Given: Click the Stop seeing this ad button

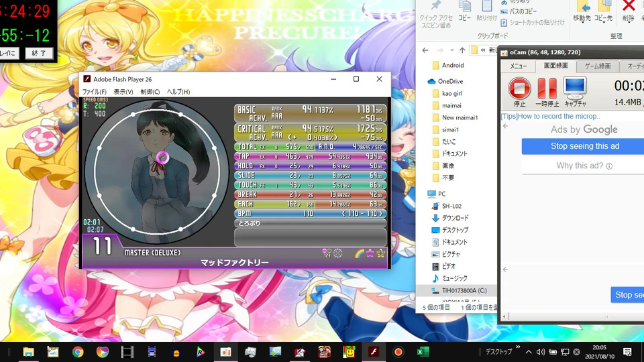Looking at the screenshot, I should pos(584,146).
